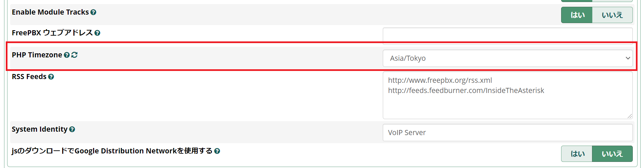644x168 pixels.
Task: Click the PHP Timezone label text
Action: pyautogui.click(x=37, y=55)
